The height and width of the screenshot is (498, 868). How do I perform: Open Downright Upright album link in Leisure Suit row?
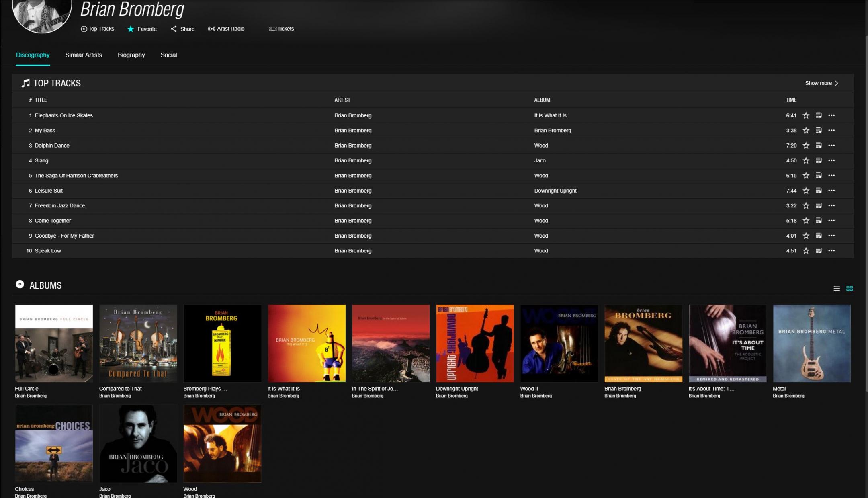(x=555, y=191)
